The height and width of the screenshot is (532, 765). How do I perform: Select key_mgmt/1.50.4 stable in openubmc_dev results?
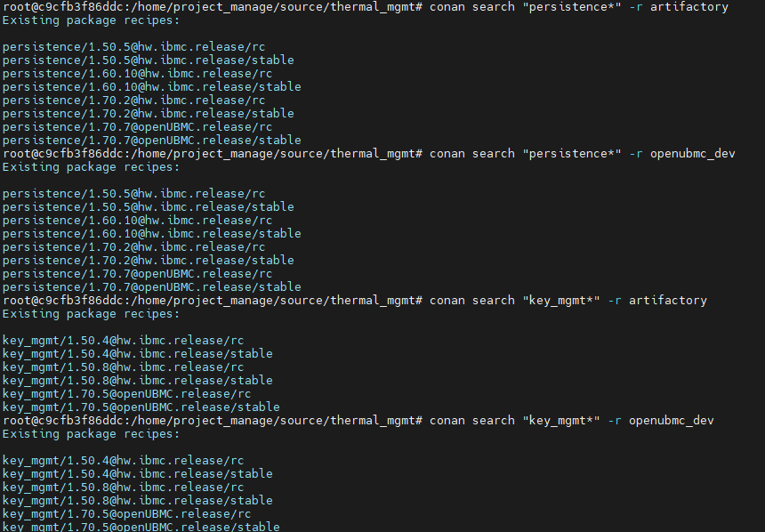pyautogui.click(x=137, y=474)
